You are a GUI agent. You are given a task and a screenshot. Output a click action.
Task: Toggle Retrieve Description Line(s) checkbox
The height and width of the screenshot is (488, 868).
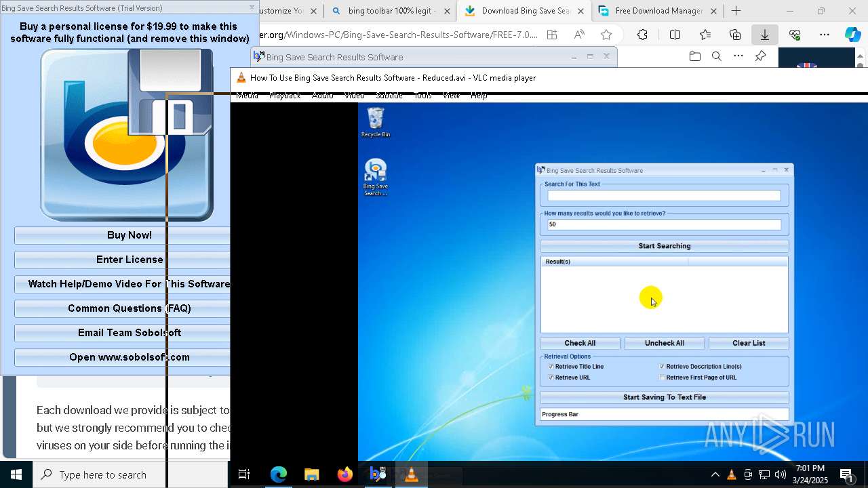(x=663, y=367)
